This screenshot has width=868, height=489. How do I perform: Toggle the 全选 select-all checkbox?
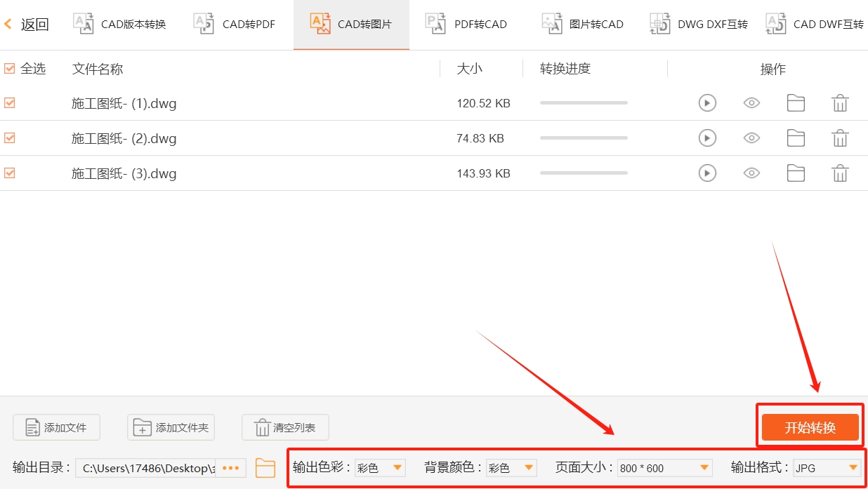(9, 69)
